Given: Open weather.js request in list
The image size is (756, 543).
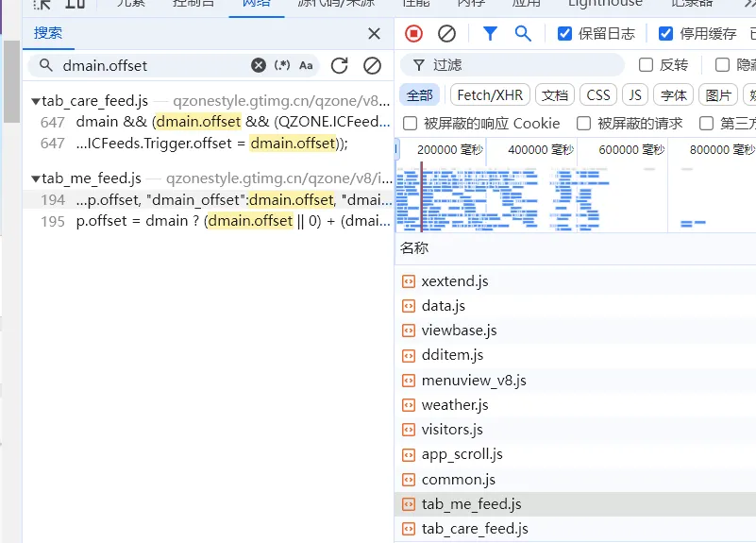Looking at the screenshot, I should tap(455, 405).
